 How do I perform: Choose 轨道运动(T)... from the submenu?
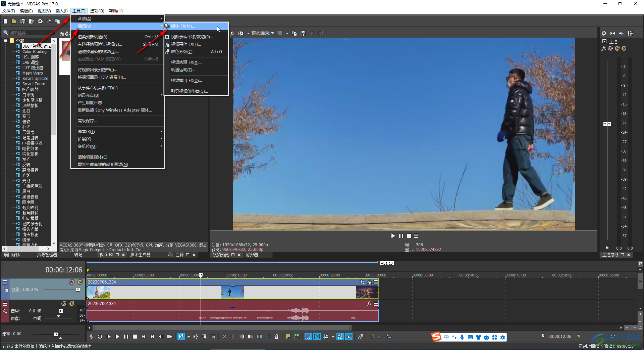(x=196, y=70)
